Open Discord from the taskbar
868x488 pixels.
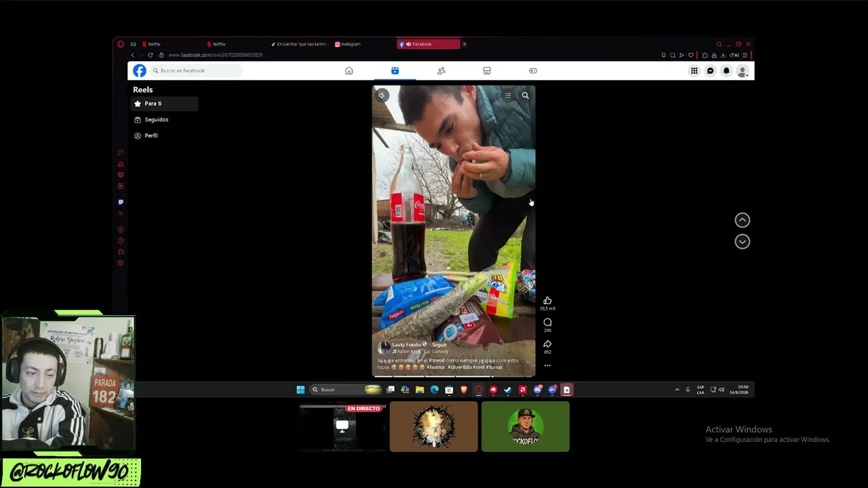(537, 390)
